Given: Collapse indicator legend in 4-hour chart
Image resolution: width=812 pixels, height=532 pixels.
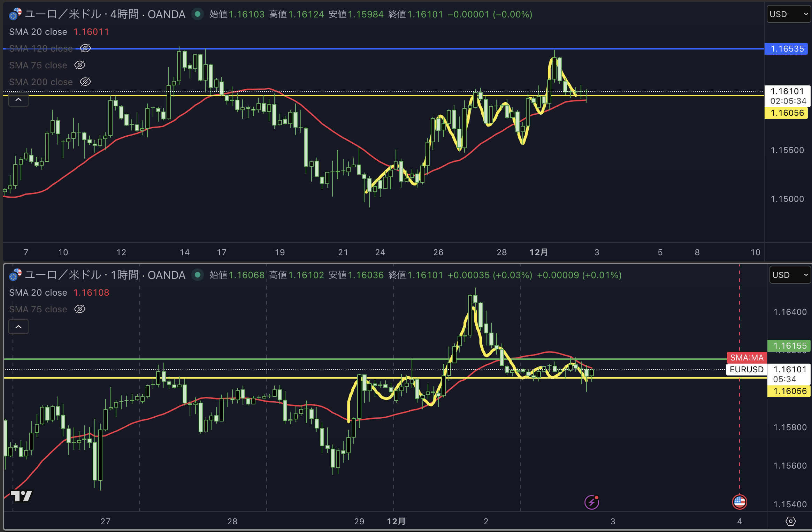Looking at the screenshot, I should click(x=18, y=100).
